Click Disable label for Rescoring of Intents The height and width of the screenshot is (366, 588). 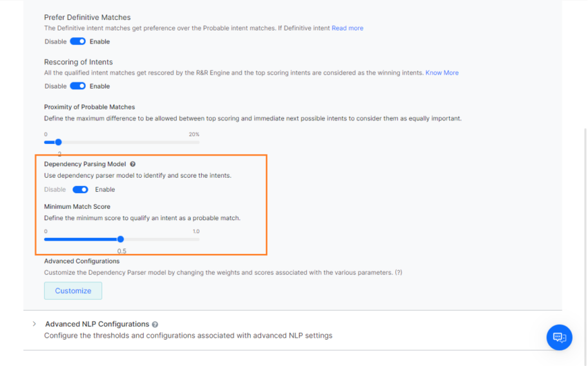tap(55, 86)
